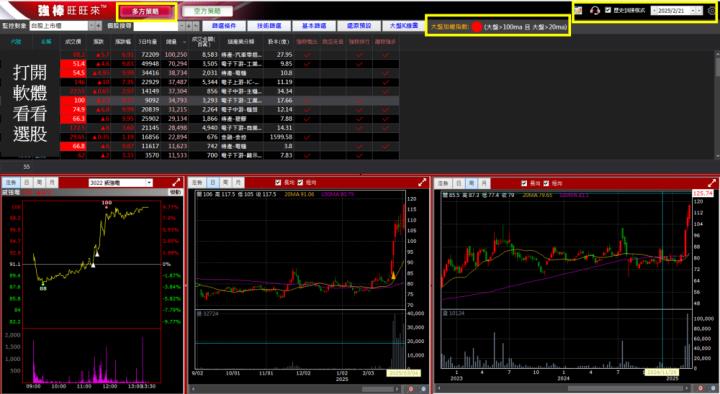
Task: Sort by the 漲跌幅 column header
Action: pos(123,42)
